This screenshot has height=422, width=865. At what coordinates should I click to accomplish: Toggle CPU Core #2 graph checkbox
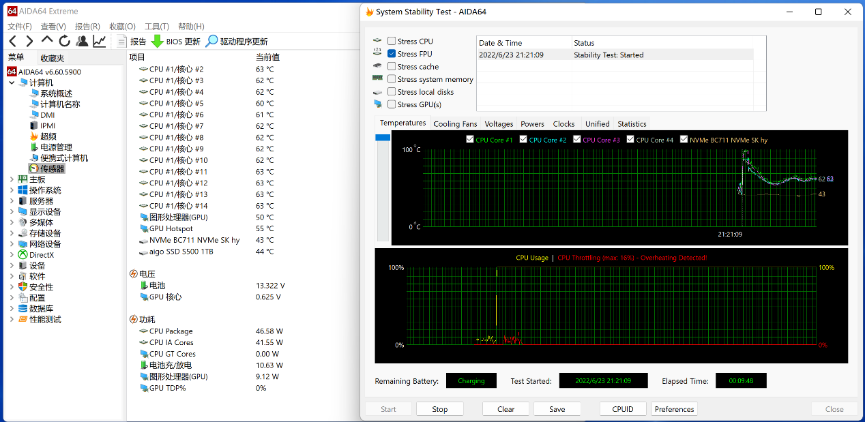tap(524, 140)
